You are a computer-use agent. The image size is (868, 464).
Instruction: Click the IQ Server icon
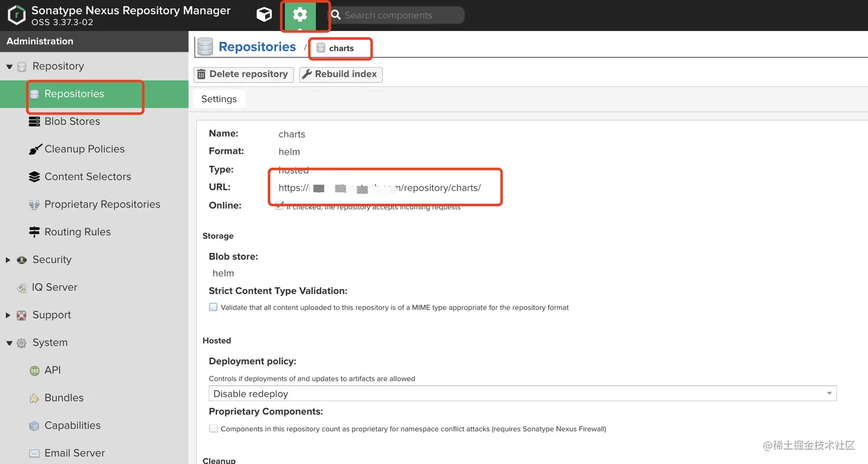[x=22, y=287]
